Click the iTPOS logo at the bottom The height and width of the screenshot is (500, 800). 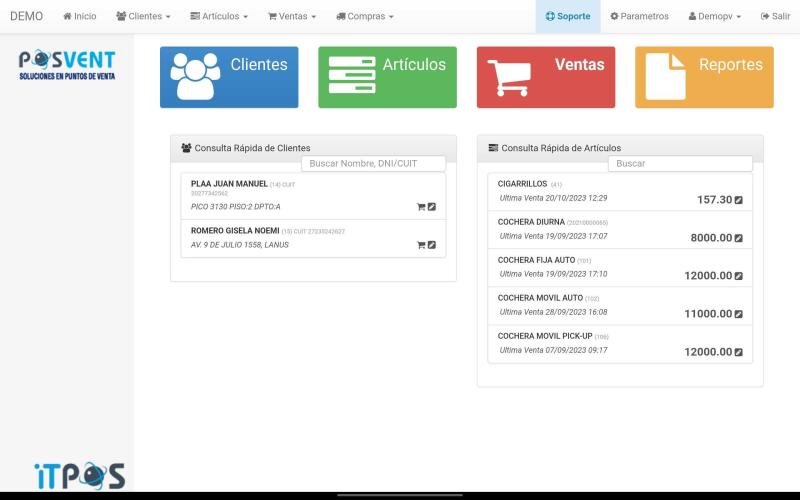80,476
